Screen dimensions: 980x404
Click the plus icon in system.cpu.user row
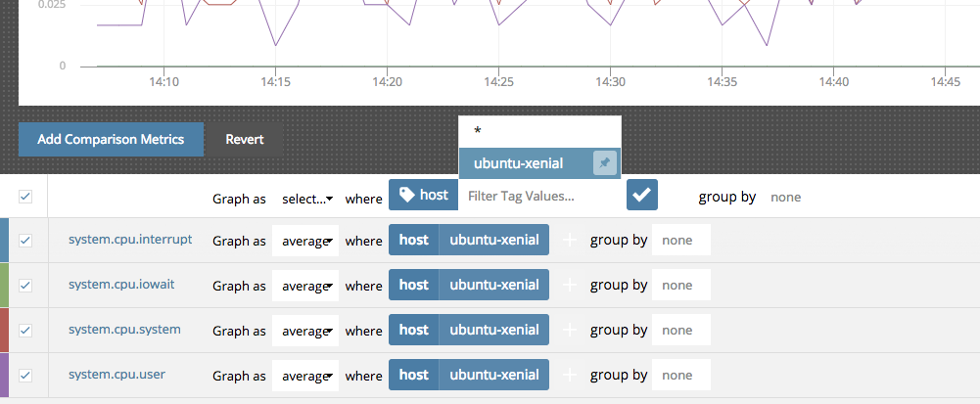click(x=570, y=376)
